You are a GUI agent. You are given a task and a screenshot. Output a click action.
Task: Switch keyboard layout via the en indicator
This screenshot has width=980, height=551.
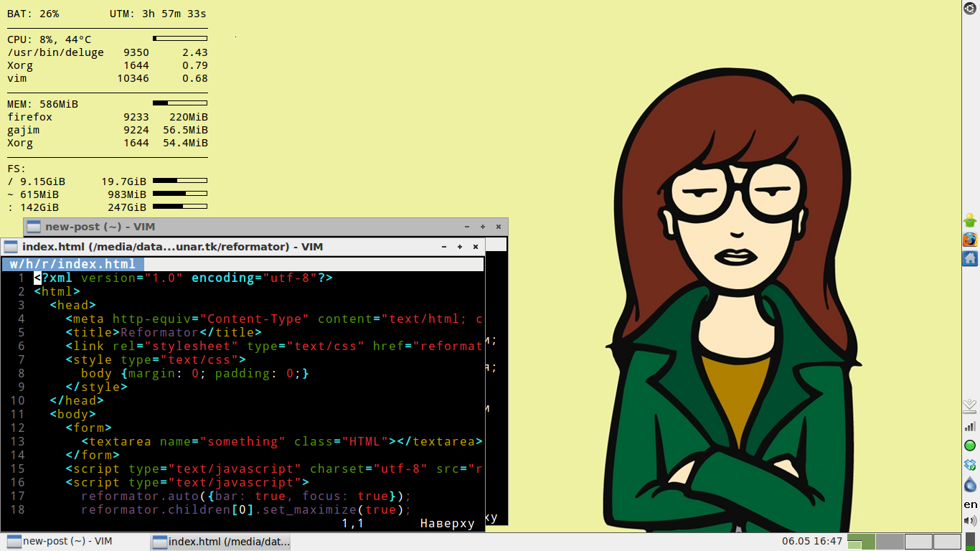pos(970,504)
